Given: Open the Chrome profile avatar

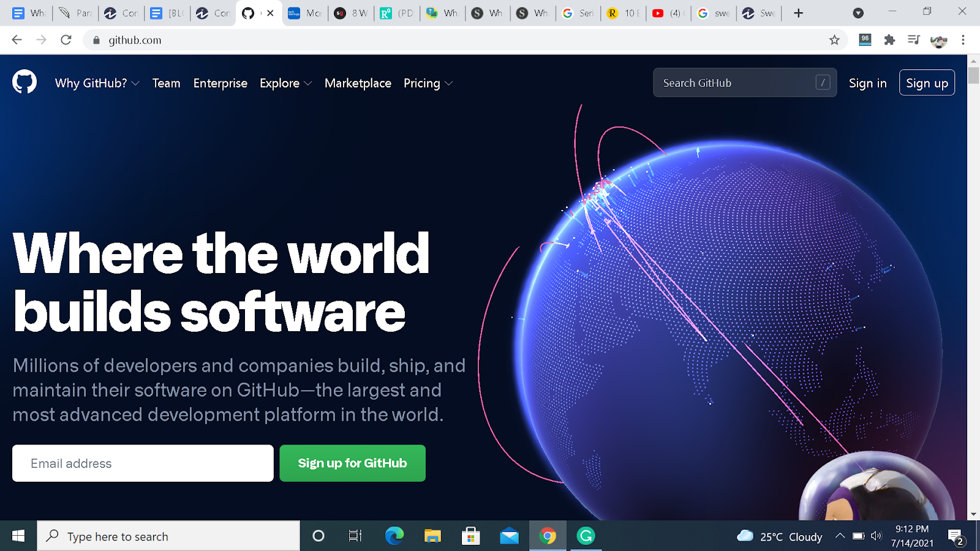Looking at the screenshot, I should pyautogui.click(x=938, y=40).
